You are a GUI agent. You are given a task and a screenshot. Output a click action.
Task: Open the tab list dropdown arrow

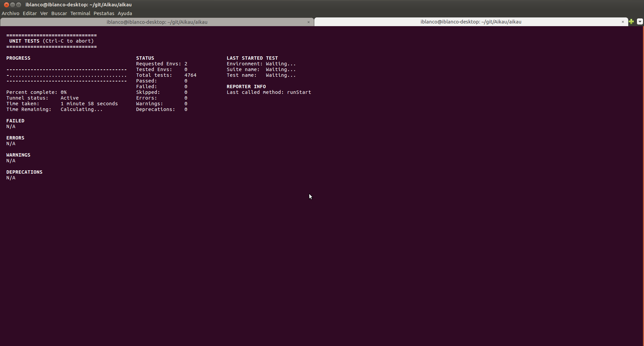640,21
